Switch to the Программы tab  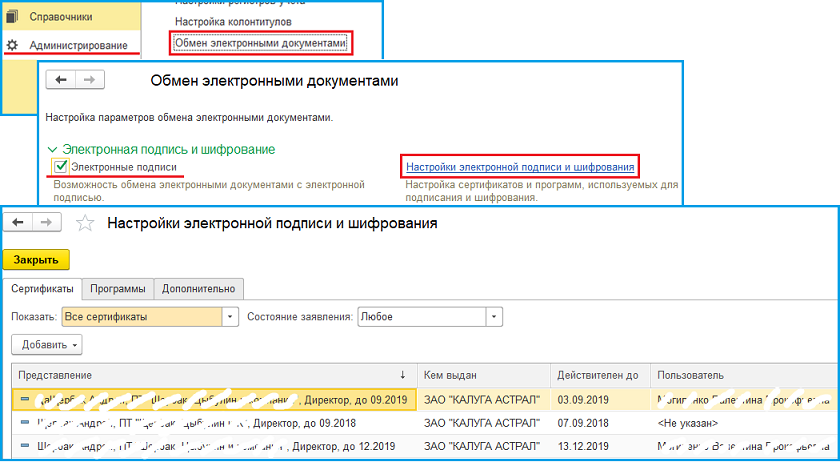pos(118,288)
